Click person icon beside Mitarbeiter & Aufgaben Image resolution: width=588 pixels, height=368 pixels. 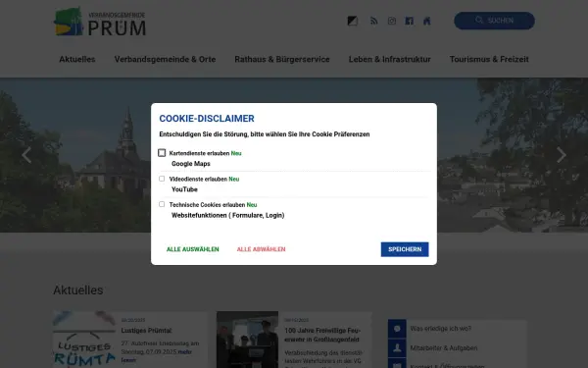click(397, 348)
